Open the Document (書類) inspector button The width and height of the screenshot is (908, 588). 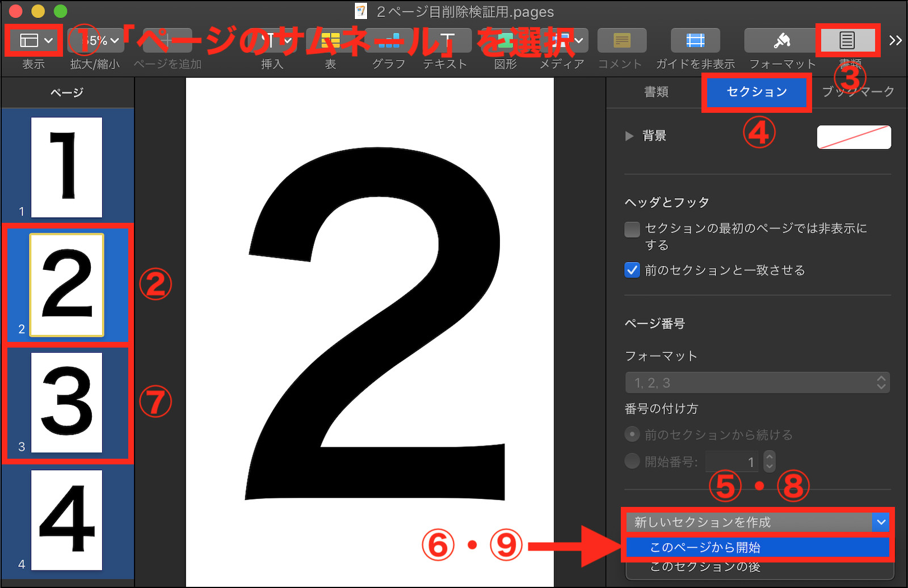pyautogui.click(x=847, y=40)
